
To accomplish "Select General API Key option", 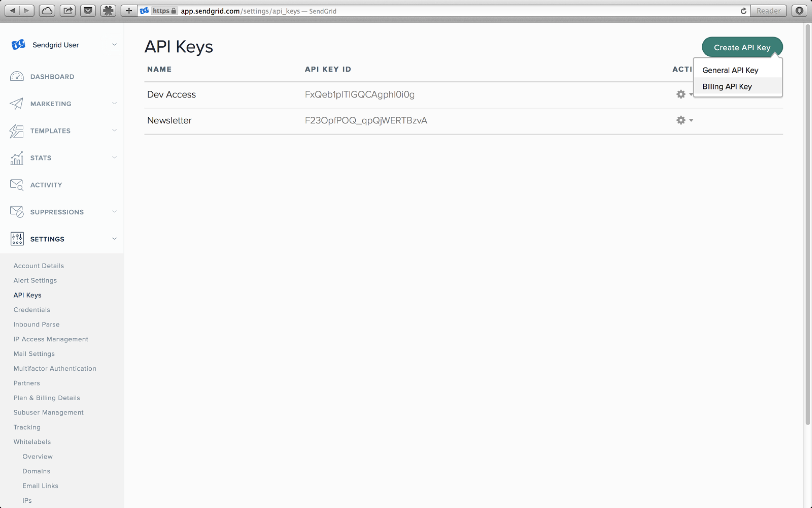I will click(x=730, y=70).
